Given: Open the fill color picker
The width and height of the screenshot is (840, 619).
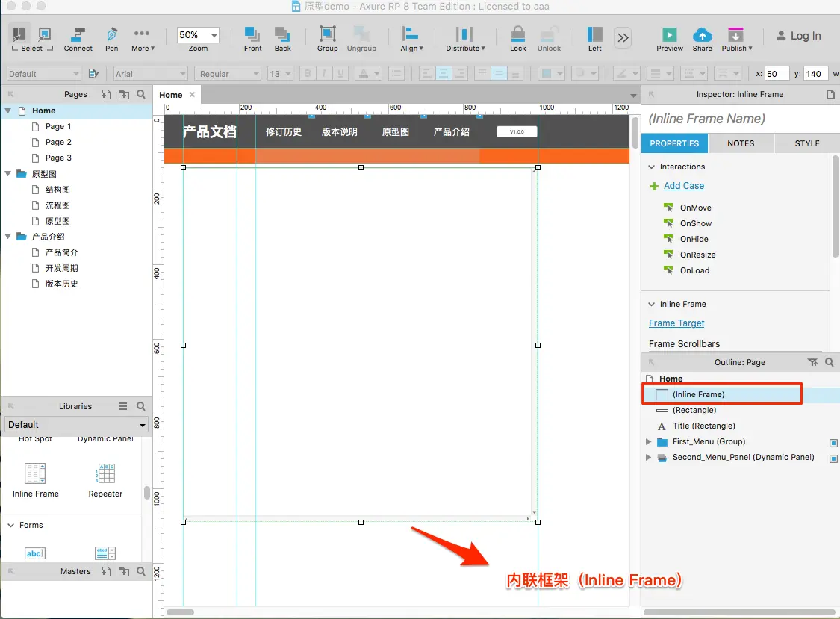Looking at the screenshot, I should tap(551, 73).
